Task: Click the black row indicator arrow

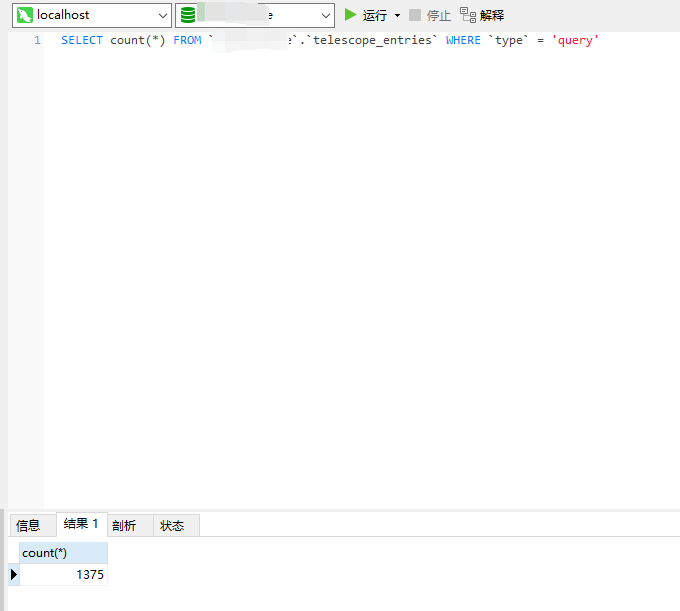Action: (13, 575)
